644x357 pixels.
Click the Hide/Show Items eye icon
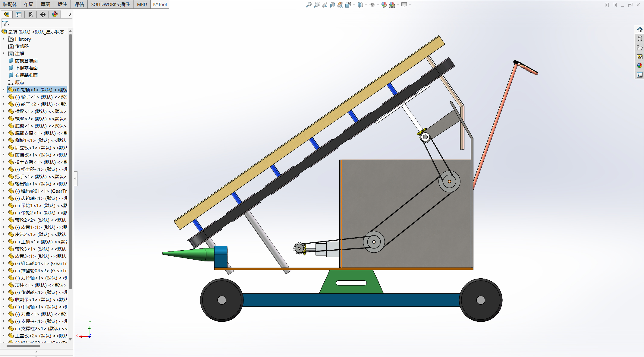(372, 5)
